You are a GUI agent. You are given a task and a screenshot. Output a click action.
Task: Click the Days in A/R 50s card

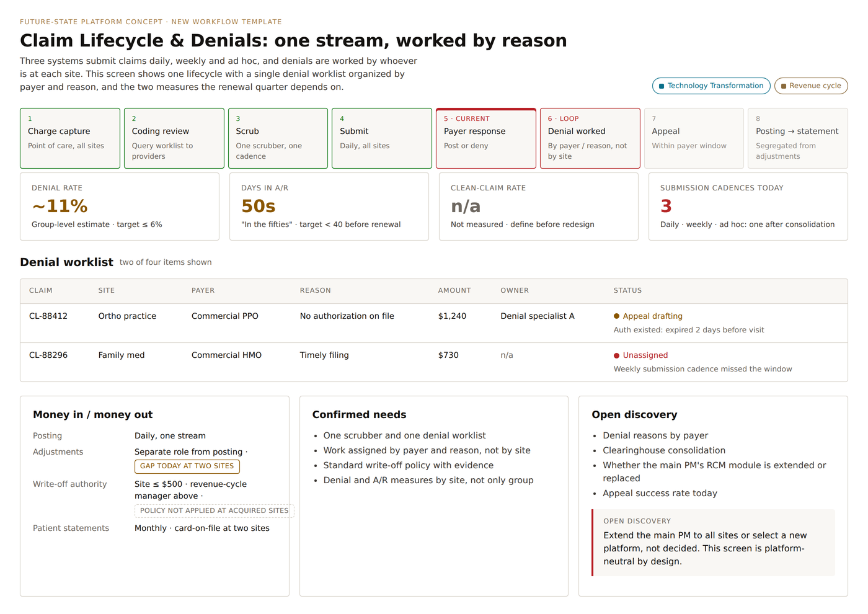pyautogui.click(x=329, y=207)
